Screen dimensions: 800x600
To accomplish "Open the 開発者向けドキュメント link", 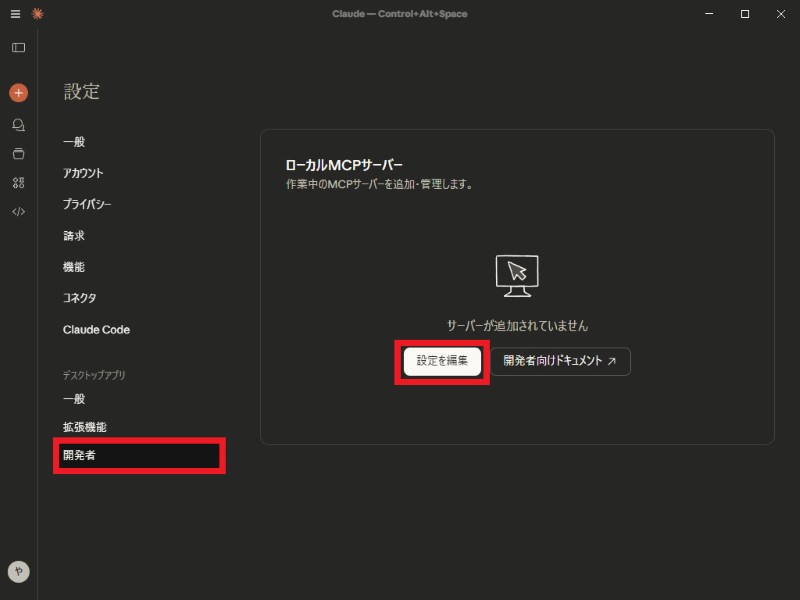I will [560, 361].
